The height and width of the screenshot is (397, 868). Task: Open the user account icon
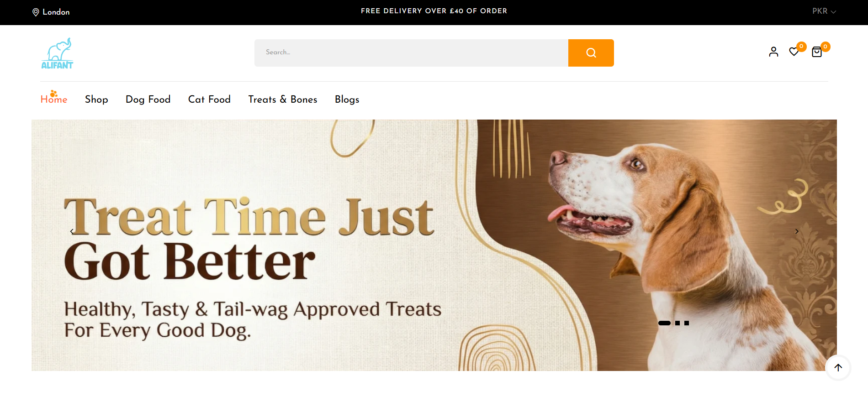[773, 52]
